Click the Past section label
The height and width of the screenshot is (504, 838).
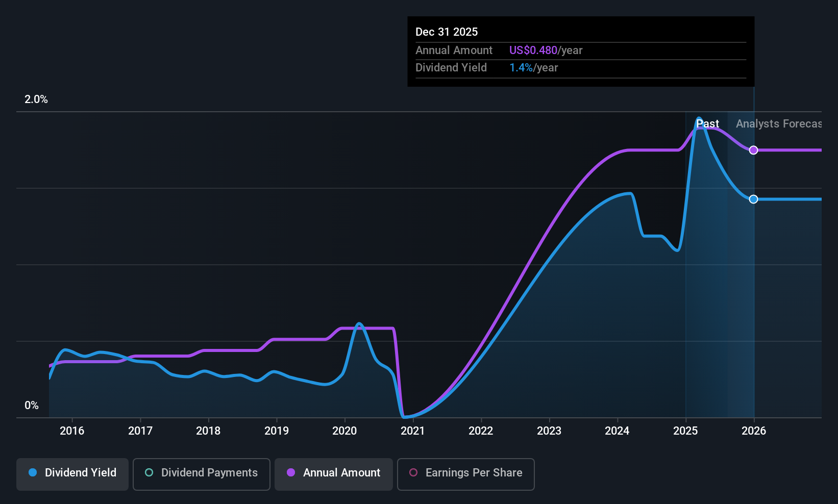[x=707, y=123]
